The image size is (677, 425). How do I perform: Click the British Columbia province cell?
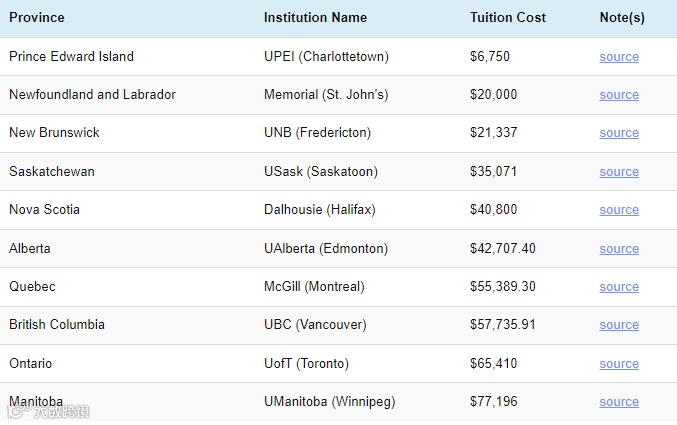coord(57,325)
